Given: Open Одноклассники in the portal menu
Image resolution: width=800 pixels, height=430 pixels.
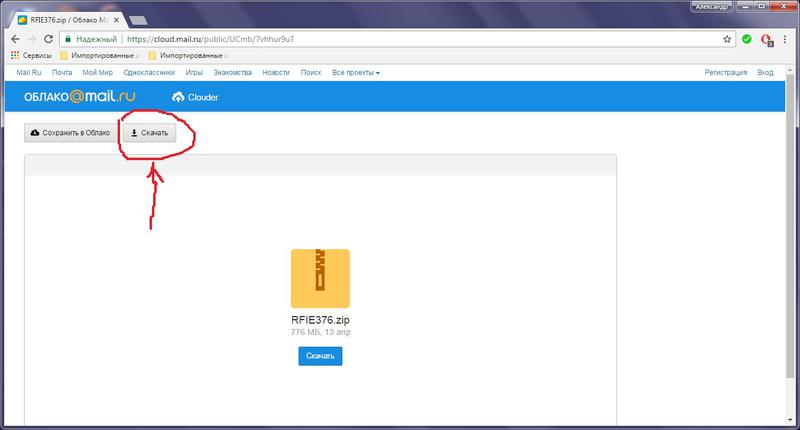Looking at the screenshot, I should click(149, 72).
